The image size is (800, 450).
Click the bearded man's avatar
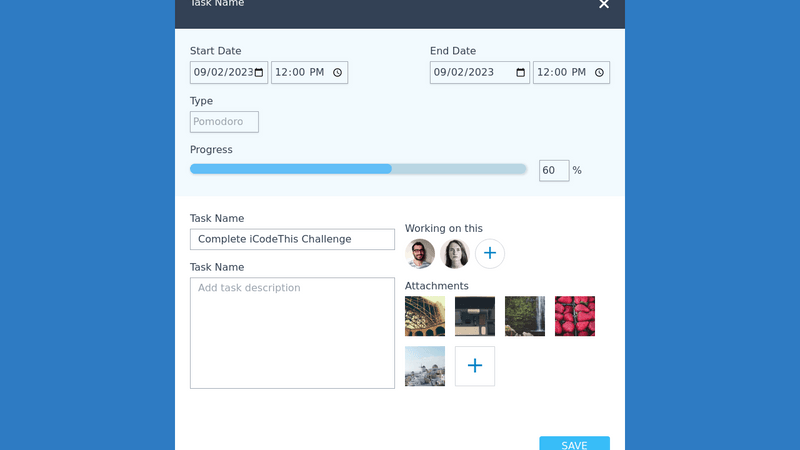420,254
